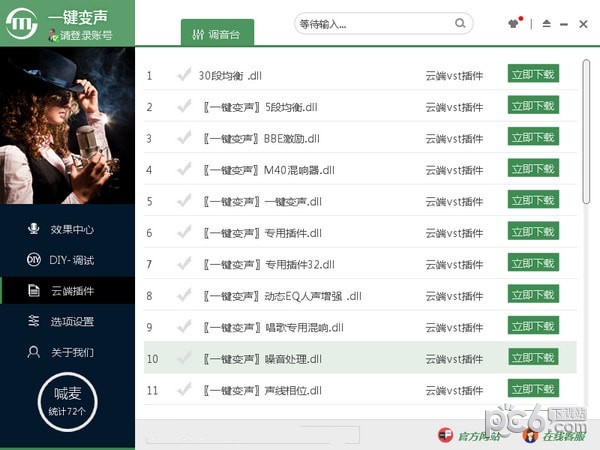Click the mixer icon on 调音台 tab

pos(198,35)
